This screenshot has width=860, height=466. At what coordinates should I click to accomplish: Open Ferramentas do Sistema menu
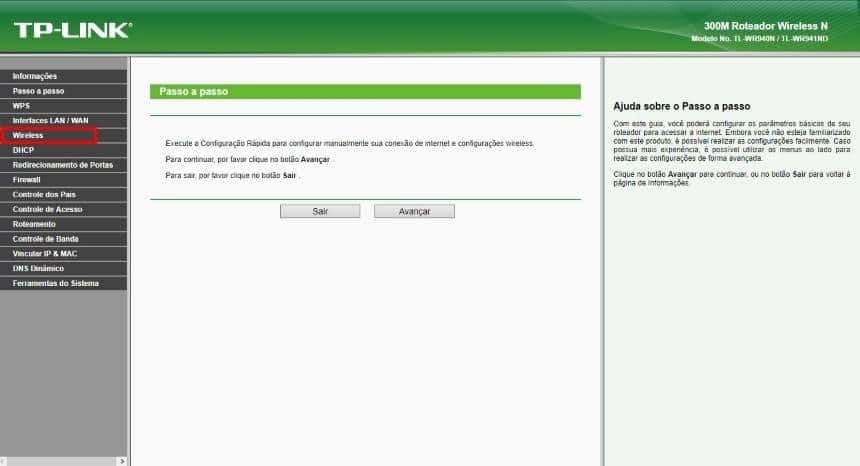click(x=63, y=283)
